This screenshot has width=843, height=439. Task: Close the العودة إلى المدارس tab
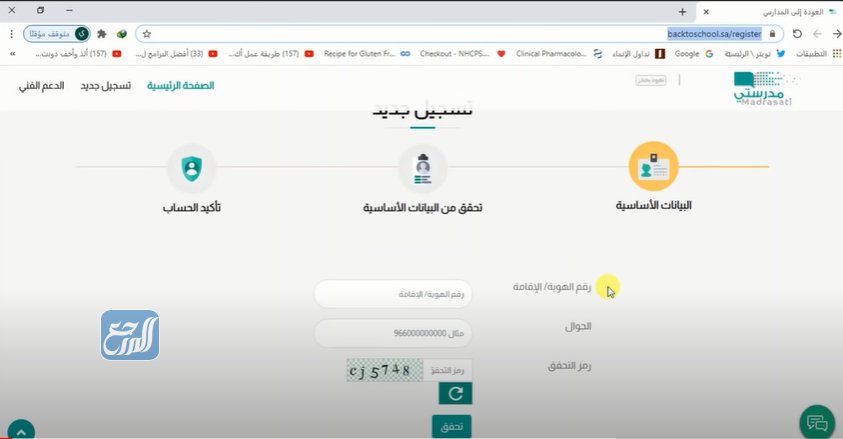(706, 12)
